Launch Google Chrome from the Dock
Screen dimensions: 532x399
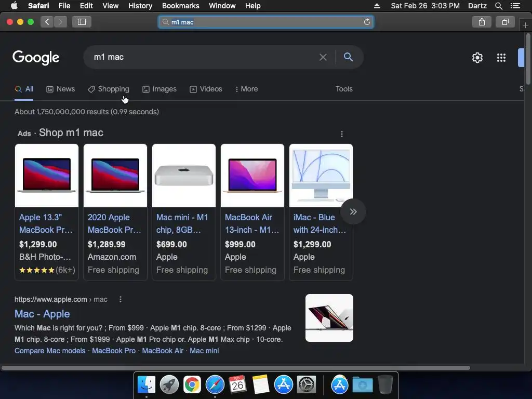192,385
